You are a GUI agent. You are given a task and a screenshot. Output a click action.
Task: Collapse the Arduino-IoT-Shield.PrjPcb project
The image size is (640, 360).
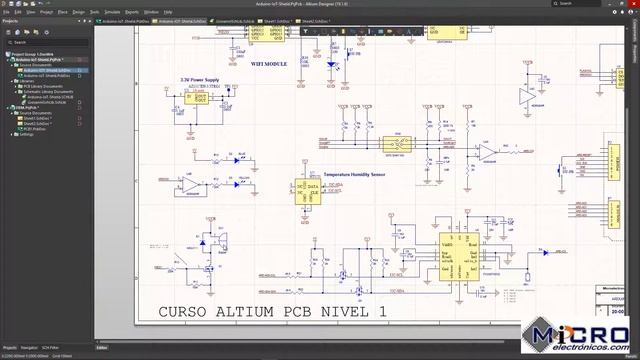click(8, 60)
